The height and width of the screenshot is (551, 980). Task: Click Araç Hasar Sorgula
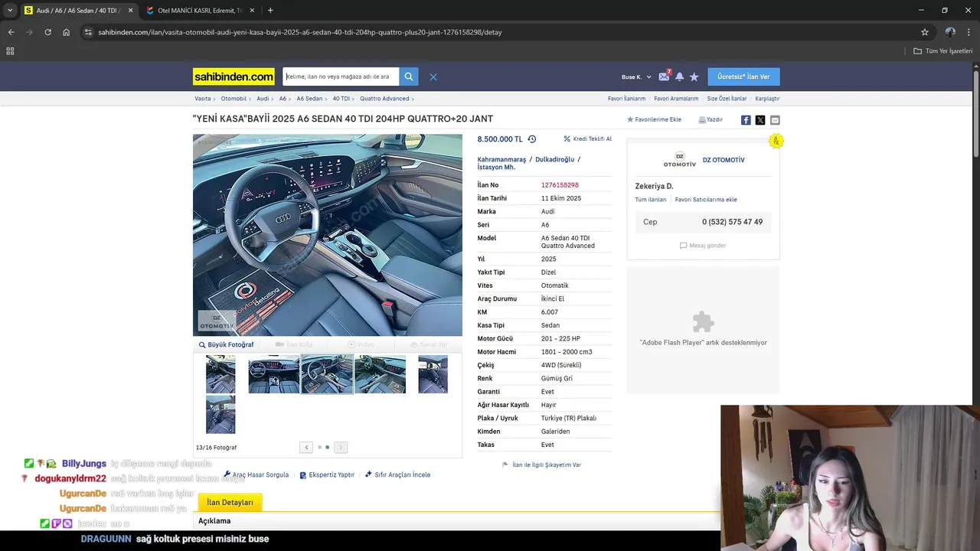pos(256,474)
